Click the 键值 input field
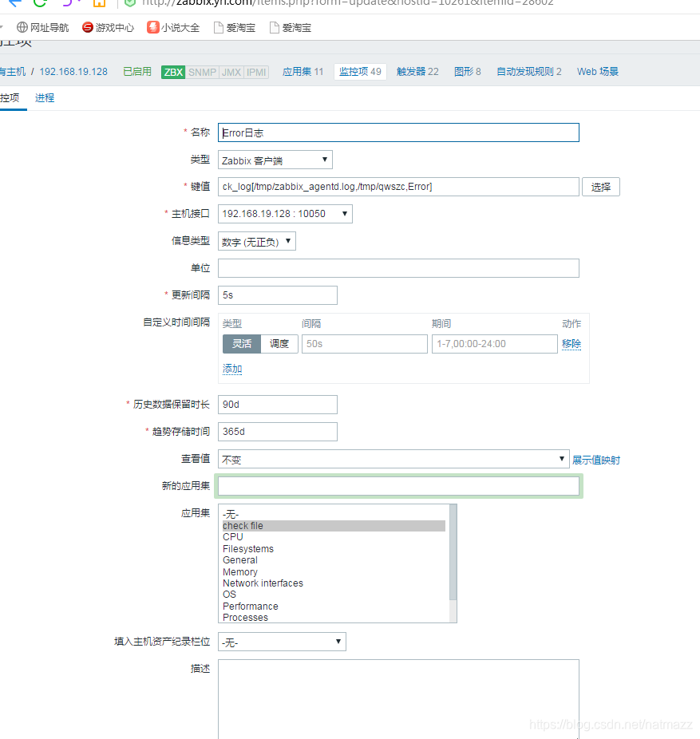The width and height of the screenshot is (700, 739). tap(398, 187)
